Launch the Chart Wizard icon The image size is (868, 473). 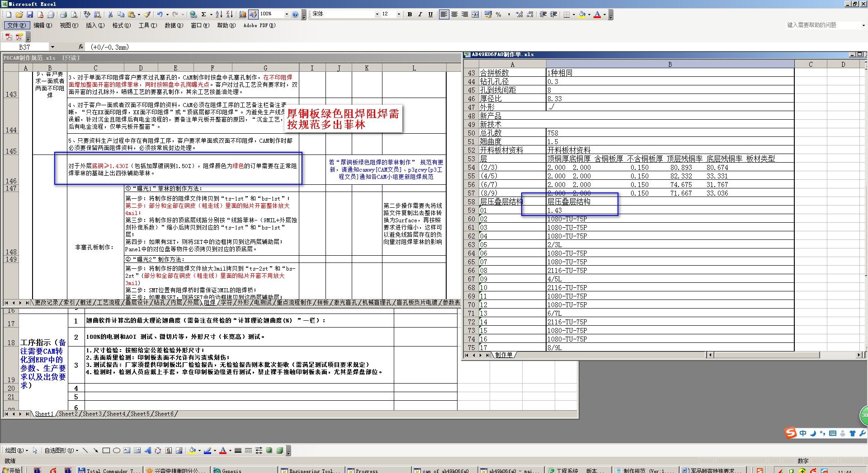pyautogui.click(x=243, y=14)
